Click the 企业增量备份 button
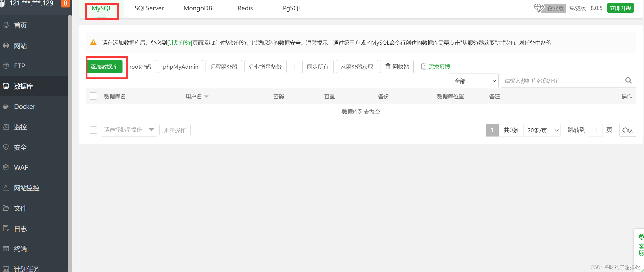 click(x=265, y=67)
